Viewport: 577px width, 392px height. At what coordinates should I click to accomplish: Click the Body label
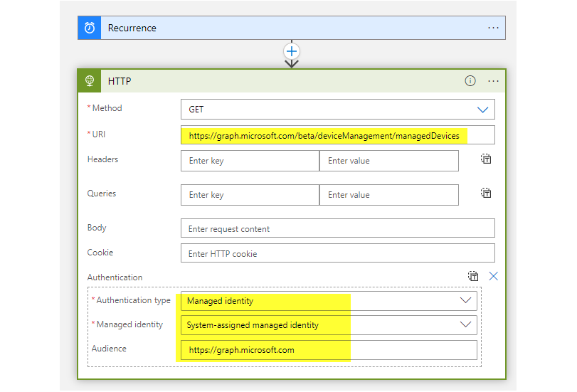[97, 228]
